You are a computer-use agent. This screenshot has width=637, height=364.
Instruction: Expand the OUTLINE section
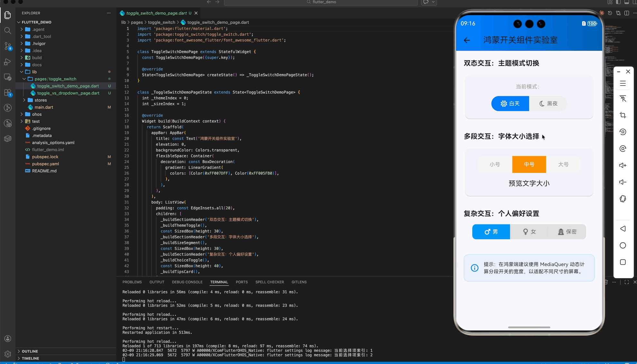point(30,351)
